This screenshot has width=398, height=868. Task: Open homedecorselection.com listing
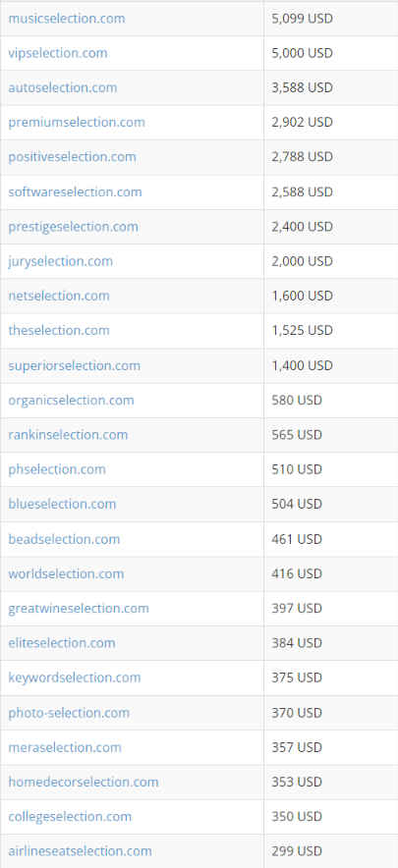click(x=84, y=782)
